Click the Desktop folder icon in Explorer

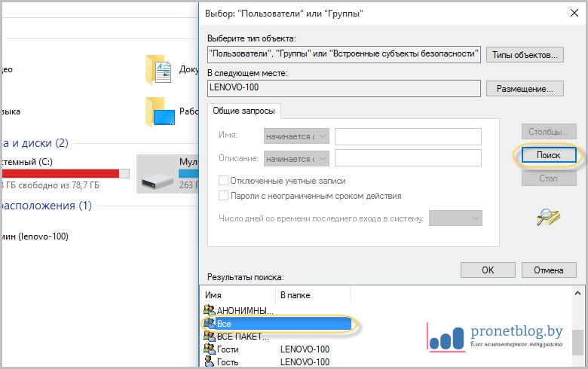point(158,111)
